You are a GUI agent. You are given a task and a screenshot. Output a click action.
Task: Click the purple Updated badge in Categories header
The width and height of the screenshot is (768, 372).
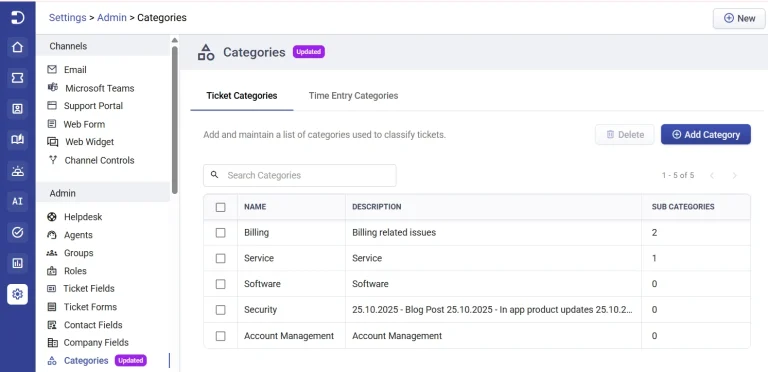coord(309,52)
